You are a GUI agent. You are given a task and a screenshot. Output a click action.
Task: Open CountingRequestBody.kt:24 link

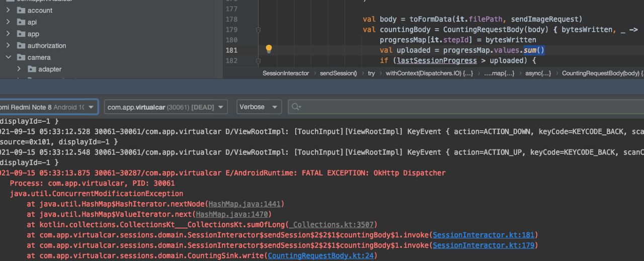320,255
